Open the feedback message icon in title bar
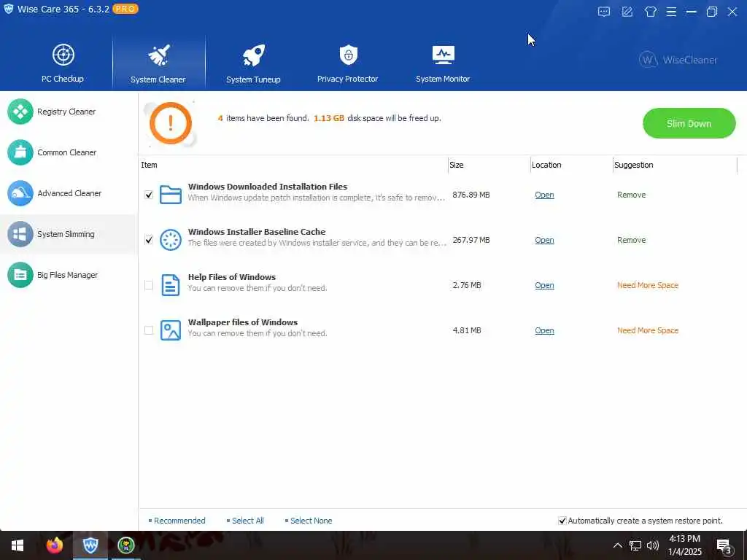The height and width of the screenshot is (560, 747). click(x=603, y=12)
